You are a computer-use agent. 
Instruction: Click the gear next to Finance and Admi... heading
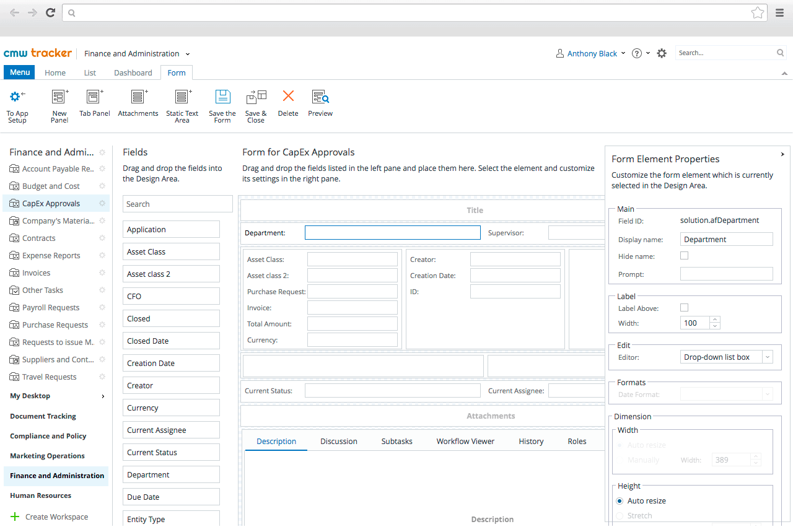(102, 152)
